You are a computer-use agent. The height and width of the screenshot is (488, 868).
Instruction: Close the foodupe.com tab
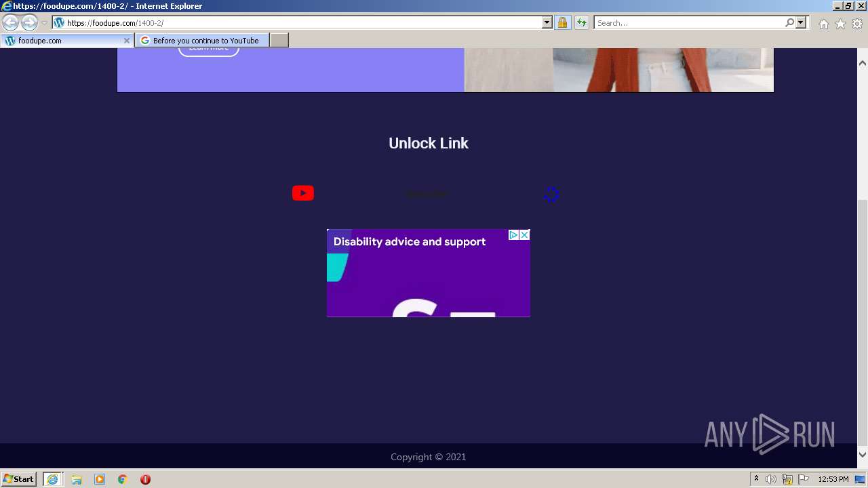click(126, 41)
